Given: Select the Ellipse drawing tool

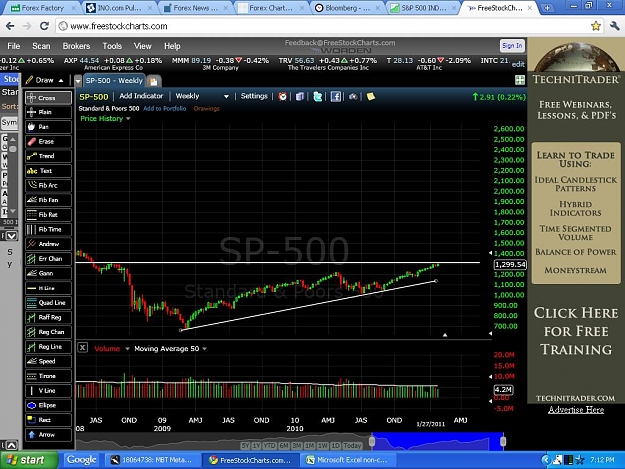Looking at the screenshot, I should [48, 405].
